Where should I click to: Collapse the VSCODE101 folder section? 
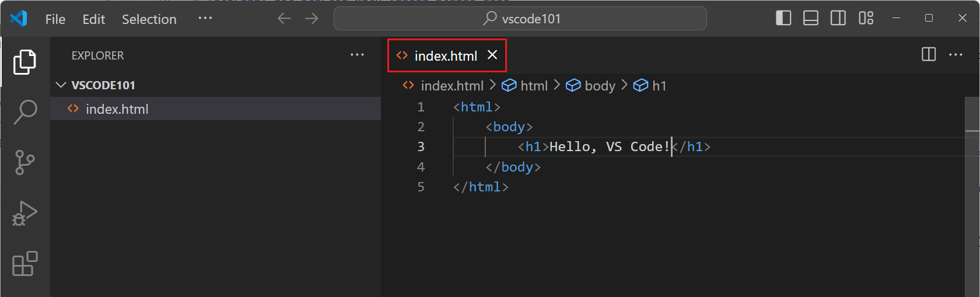tap(61, 85)
